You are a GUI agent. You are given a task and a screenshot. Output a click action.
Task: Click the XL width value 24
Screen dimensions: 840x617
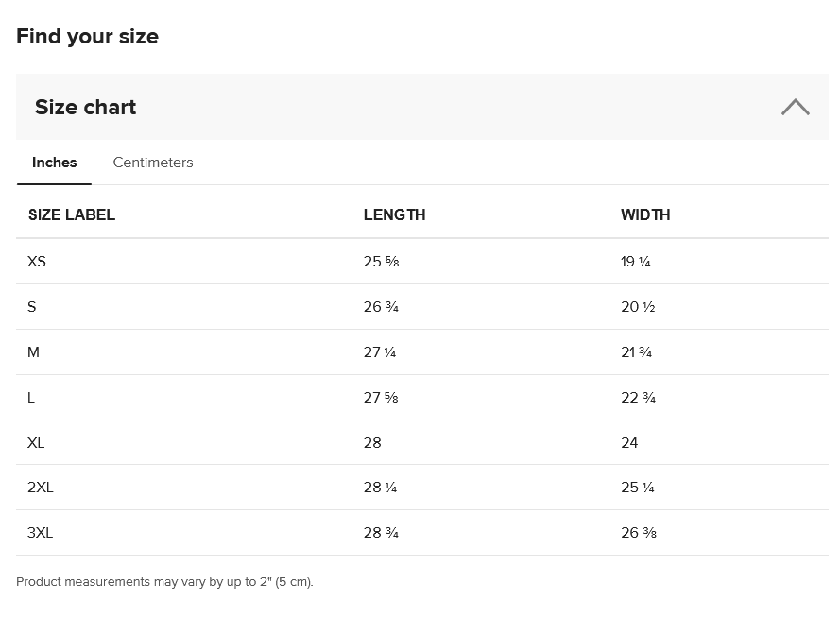629,443
